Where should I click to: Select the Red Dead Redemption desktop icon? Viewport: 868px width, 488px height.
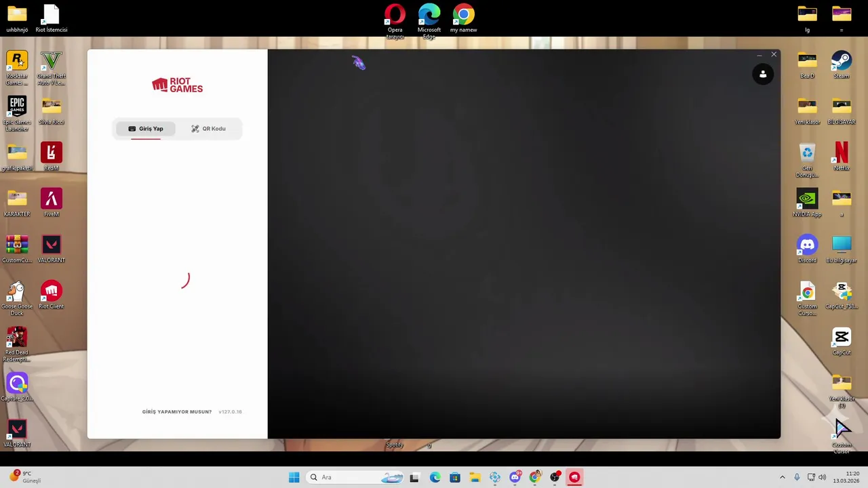tap(17, 344)
